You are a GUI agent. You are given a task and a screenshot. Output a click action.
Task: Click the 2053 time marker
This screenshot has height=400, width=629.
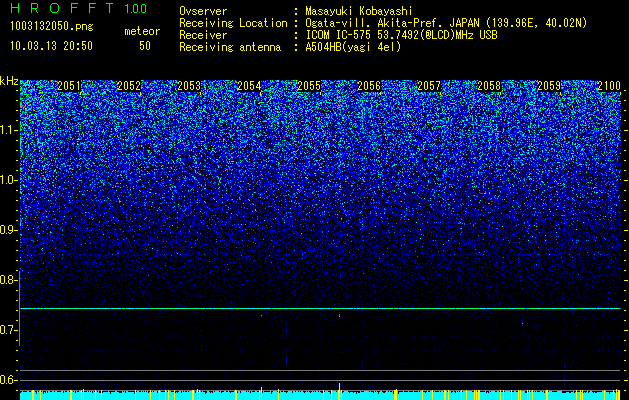pos(189,86)
